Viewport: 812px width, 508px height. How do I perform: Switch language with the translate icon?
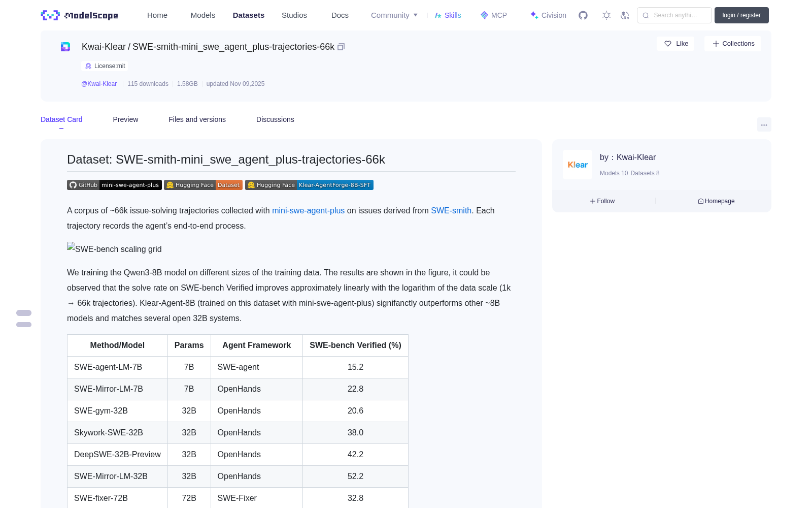pos(625,15)
